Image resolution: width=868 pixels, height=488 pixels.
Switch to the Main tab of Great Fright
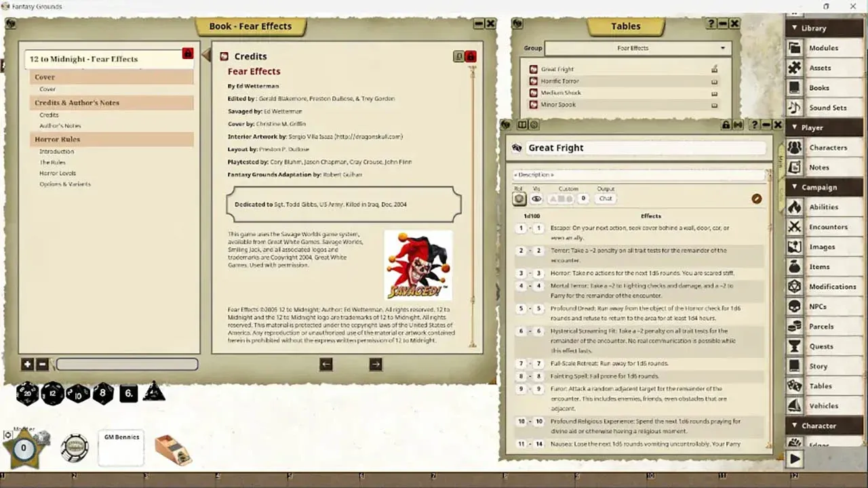coord(781,163)
